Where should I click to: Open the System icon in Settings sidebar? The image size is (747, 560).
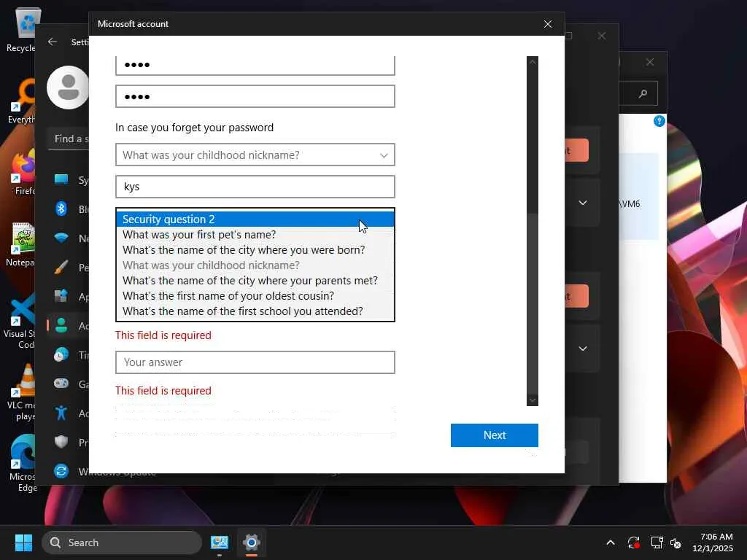61,179
